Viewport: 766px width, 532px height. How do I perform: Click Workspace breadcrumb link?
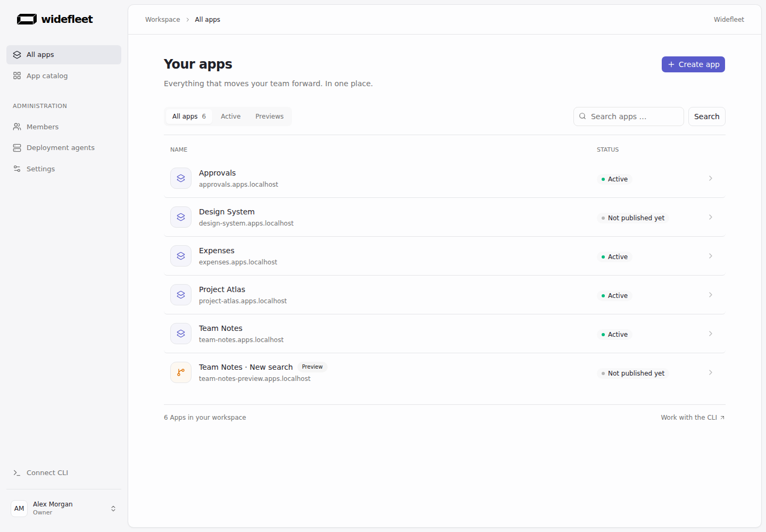163,20
